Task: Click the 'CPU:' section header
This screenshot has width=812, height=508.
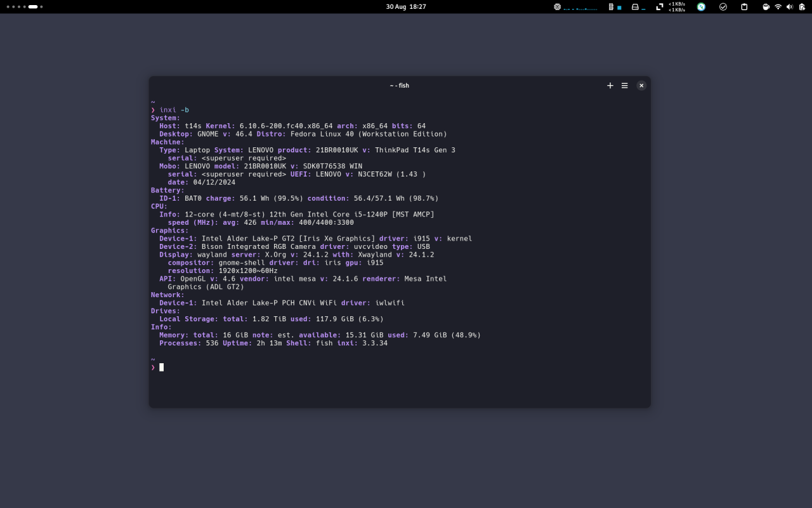Action: point(159,206)
